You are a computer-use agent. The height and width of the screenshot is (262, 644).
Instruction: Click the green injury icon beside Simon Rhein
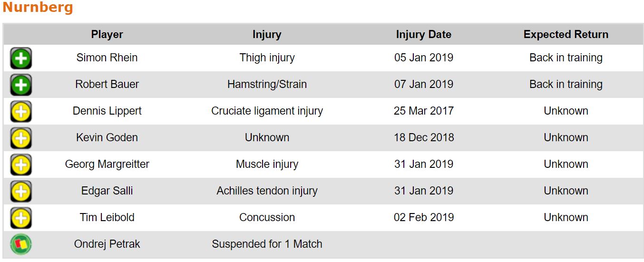click(x=21, y=58)
